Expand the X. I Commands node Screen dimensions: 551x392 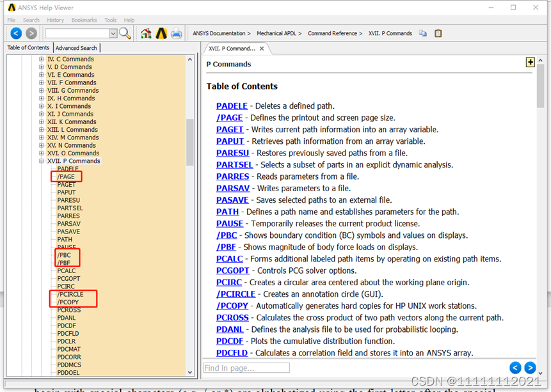click(x=42, y=106)
